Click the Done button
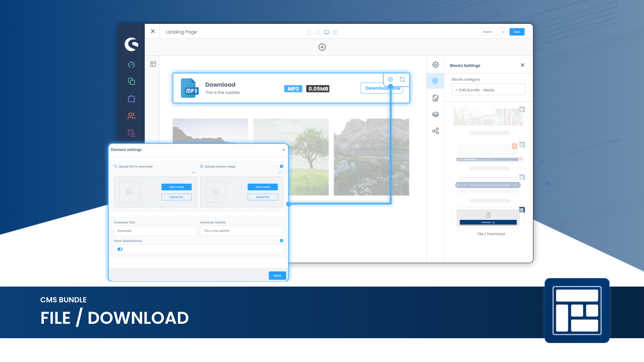This screenshot has height=362, width=644. (x=277, y=276)
